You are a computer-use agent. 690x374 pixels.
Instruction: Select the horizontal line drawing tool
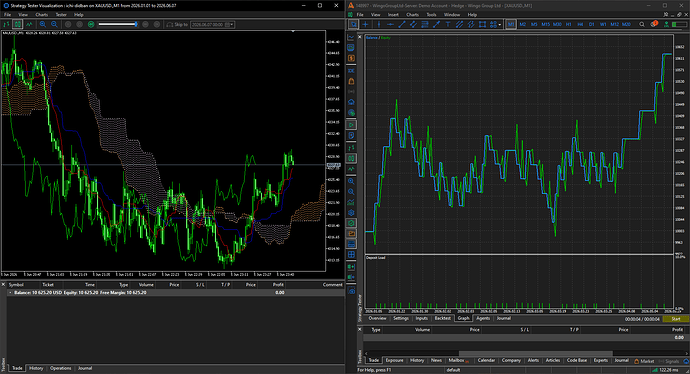390,25
